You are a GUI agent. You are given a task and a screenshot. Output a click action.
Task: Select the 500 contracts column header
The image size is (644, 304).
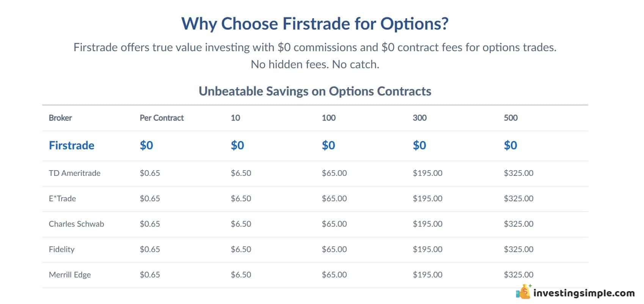[510, 118]
